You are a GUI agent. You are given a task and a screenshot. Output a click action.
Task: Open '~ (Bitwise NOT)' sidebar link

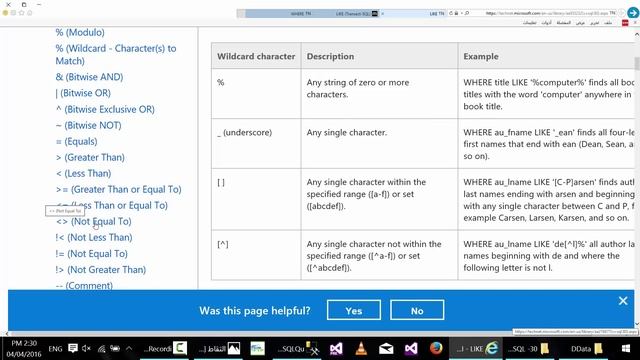pos(89,125)
